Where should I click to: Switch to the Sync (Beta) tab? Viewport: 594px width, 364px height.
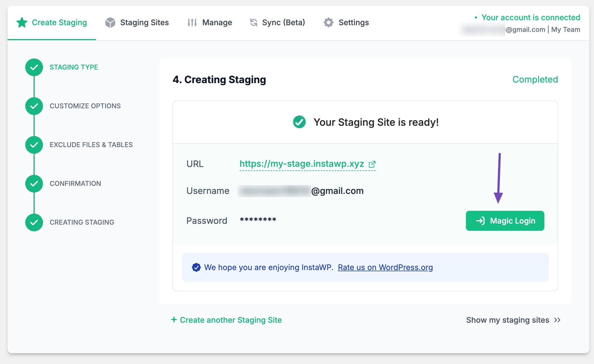coord(283,22)
